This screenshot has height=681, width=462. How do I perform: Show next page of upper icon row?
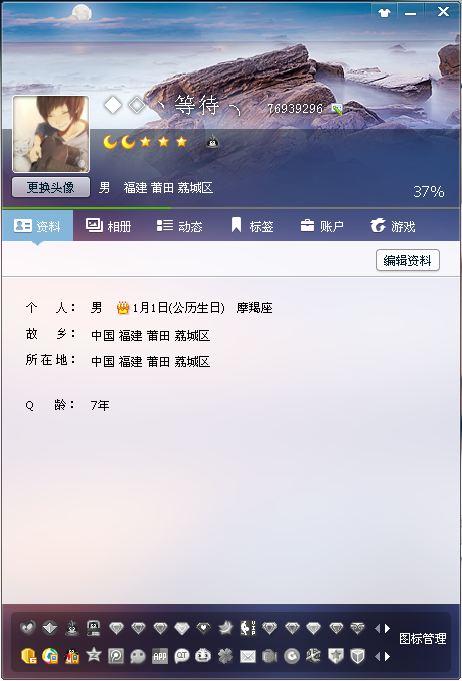point(388,628)
